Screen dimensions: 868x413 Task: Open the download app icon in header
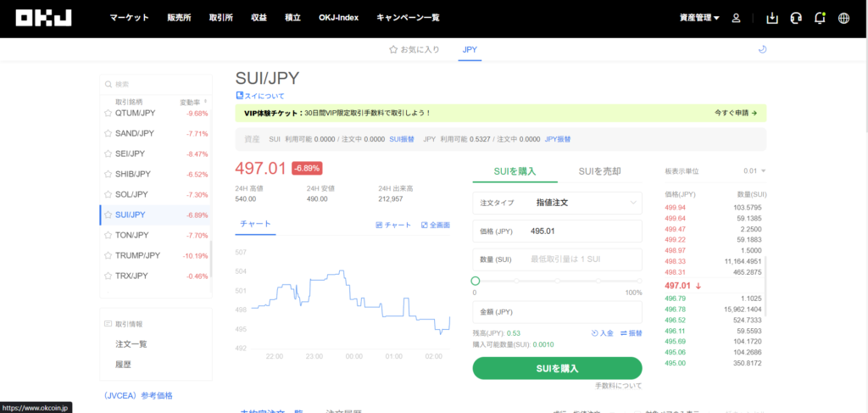[x=771, y=18]
